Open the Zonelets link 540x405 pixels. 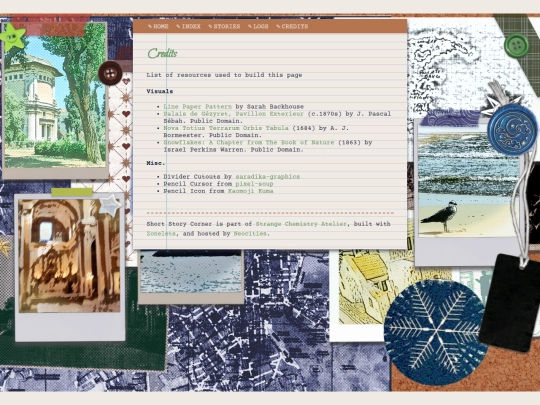click(161, 233)
